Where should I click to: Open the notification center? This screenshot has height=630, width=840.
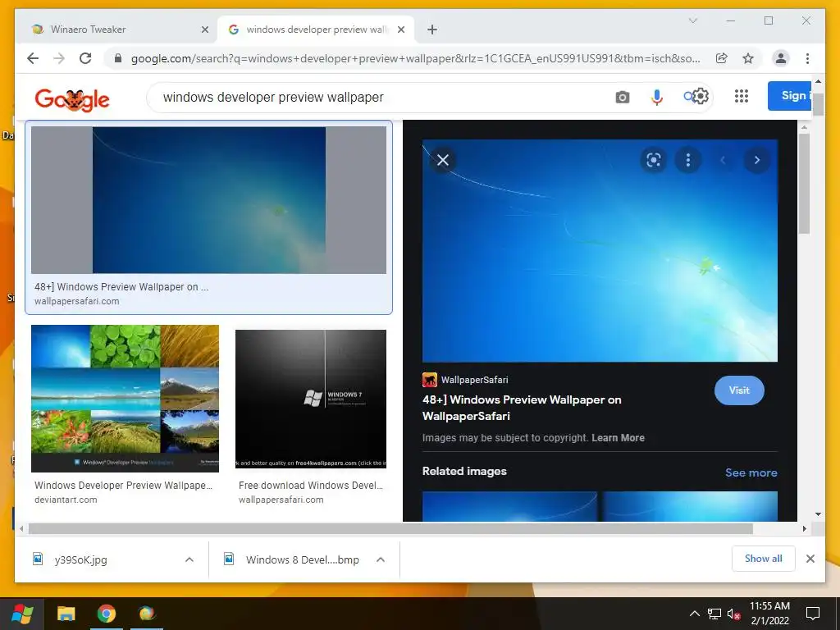813,614
